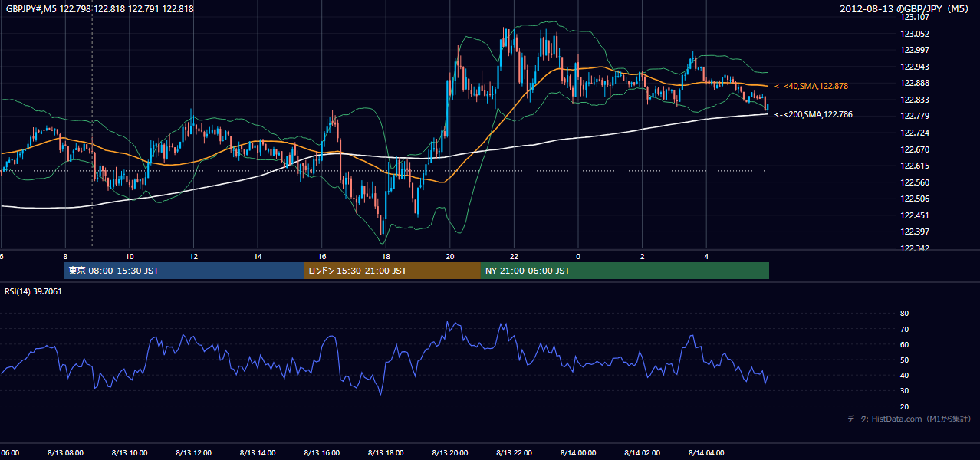This screenshot has height=460, width=980.
Task: Click the RSI 80 level label
Action: (904, 314)
